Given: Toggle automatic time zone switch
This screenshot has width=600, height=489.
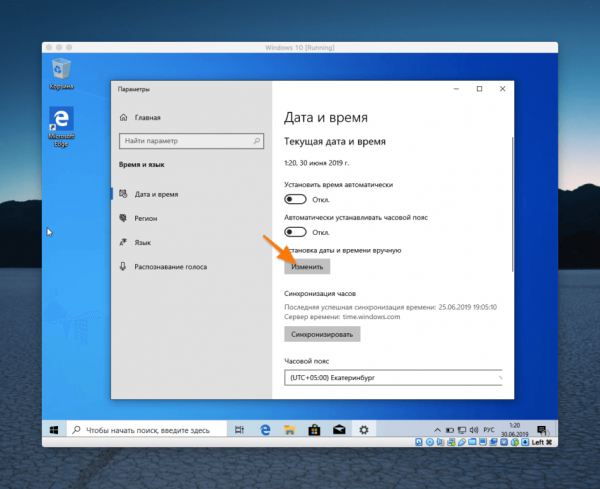Looking at the screenshot, I should coord(295,232).
